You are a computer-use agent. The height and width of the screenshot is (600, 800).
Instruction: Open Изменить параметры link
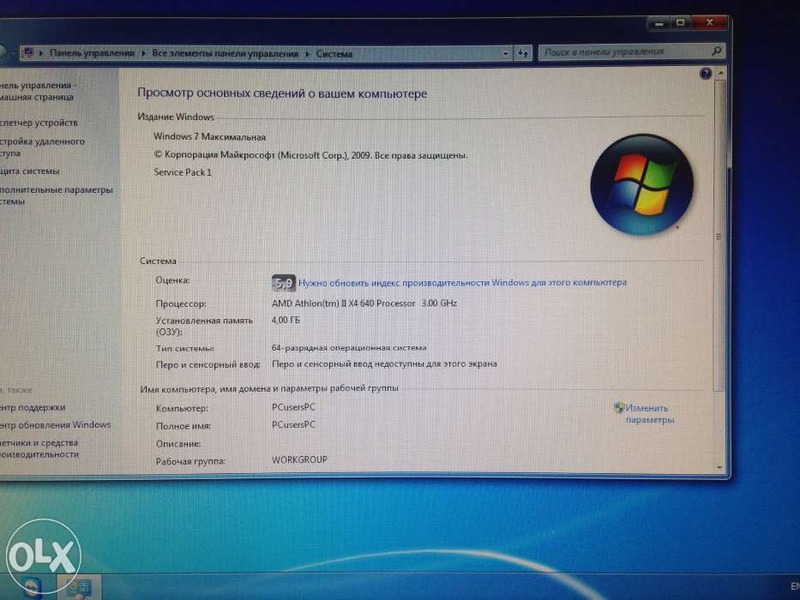pyautogui.click(x=649, y=414)
